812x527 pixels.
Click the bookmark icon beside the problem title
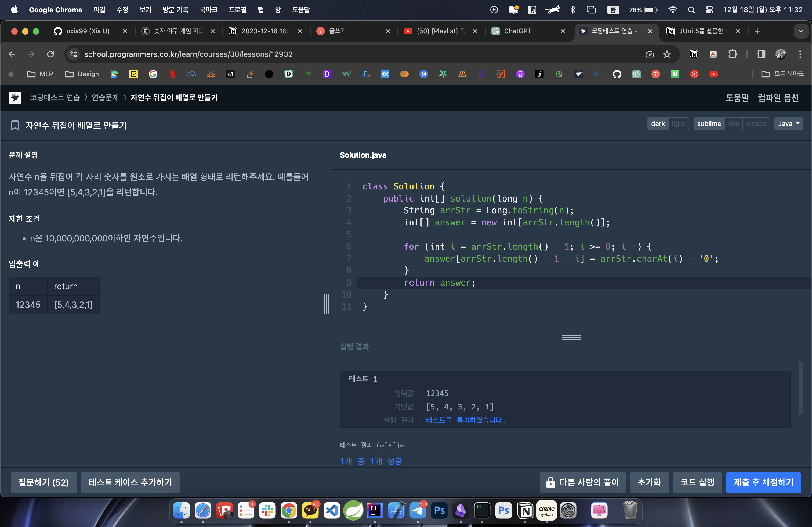coord(15,125)
